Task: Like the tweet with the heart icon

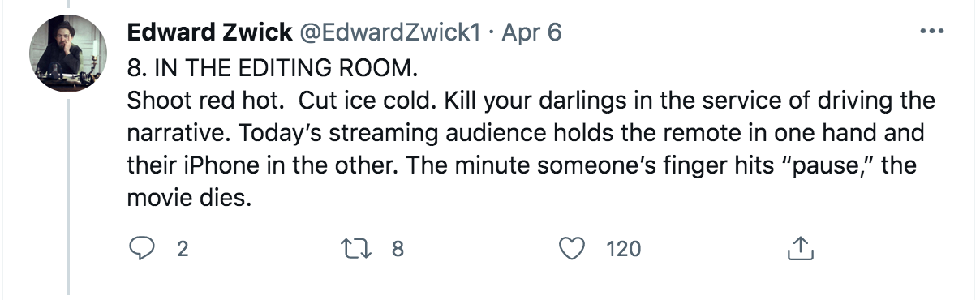Action: coord(574,249)
